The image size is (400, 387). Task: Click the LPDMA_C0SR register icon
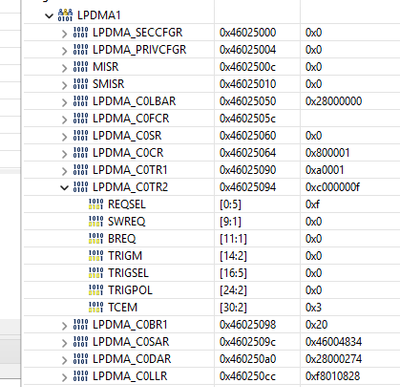[80, 135]
